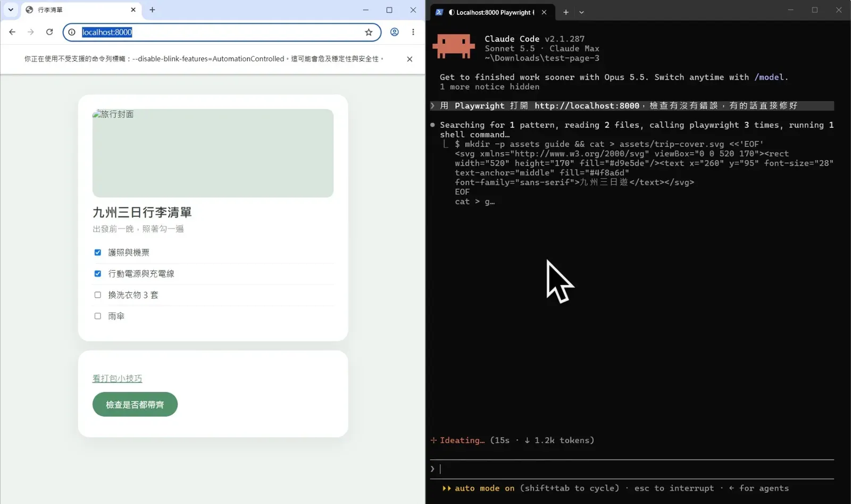Click the '1 more notice hidden' text
This screenshot has width=851, height=504.
(x=489, y=87)
